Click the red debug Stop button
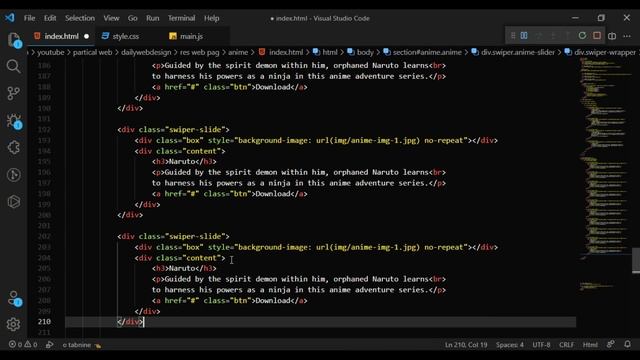This screenshot has height=360, width=640. pyautogui.click(x=597, y=36)
